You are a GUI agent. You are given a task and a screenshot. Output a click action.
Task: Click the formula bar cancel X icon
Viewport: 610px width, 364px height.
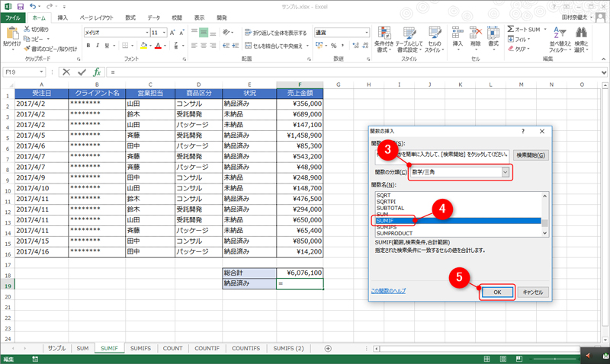point(66,72)
